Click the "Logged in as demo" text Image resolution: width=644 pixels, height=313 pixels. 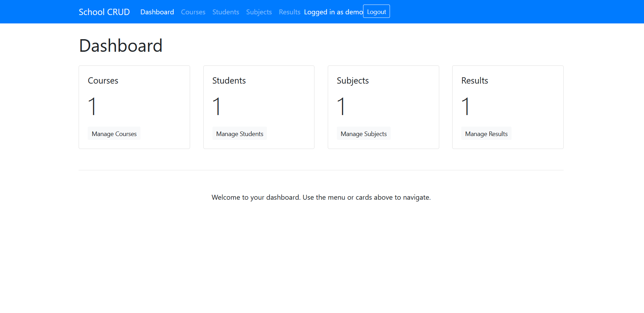(x=333, y=12)
